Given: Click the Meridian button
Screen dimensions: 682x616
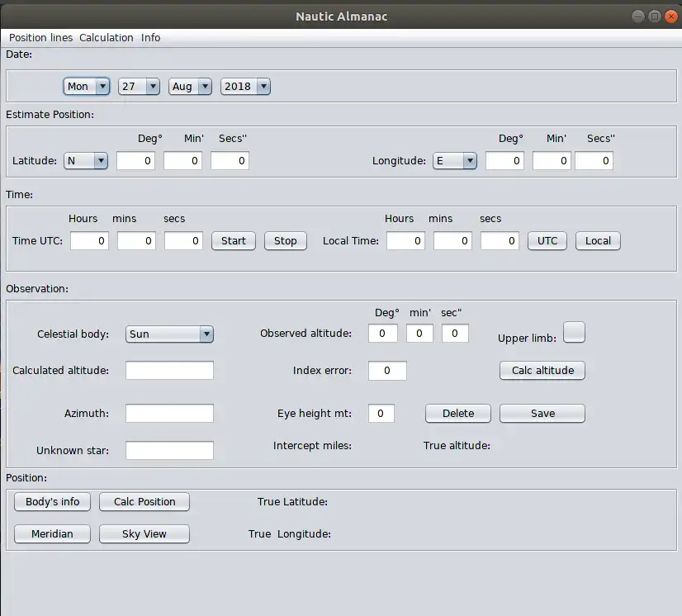Looking at the screenshot, I should (52, 534).
